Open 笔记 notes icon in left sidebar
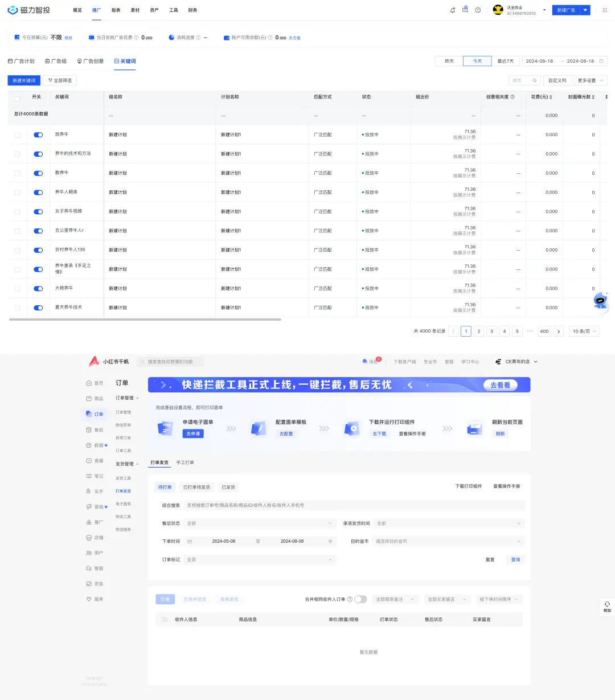615x700 pixels. click(x=89, y=476)
